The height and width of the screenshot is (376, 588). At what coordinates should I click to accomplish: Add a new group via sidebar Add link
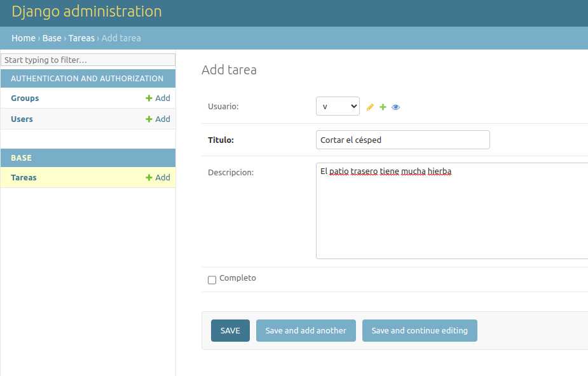click(x=158, y=98)
